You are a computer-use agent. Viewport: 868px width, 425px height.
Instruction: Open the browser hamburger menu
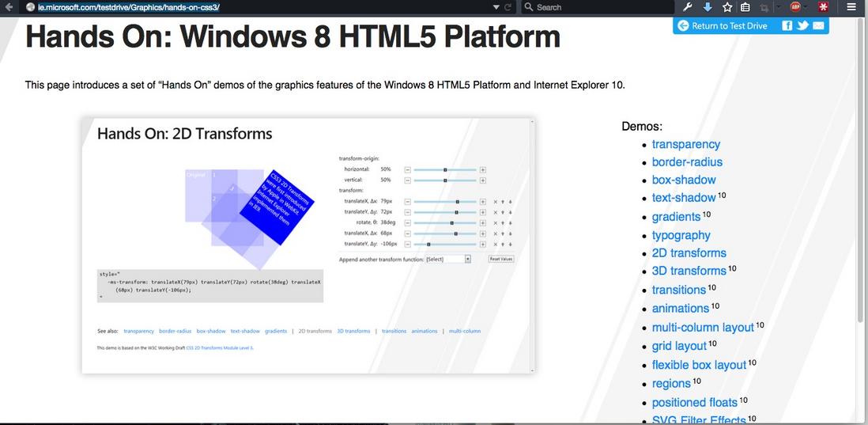coord(851,7)
